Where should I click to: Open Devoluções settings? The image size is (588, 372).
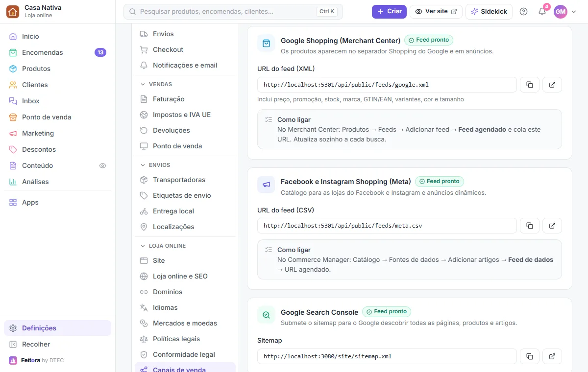click(185, 130)
